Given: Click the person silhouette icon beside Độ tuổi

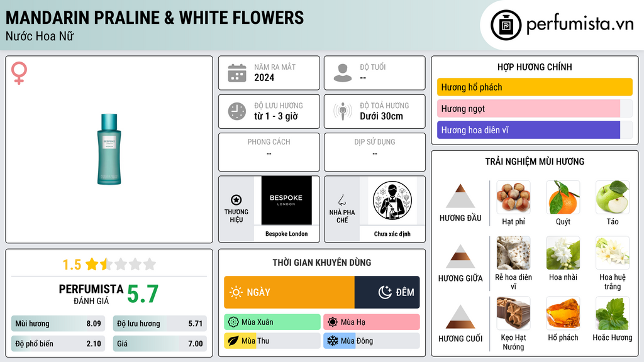Looking at the screenshot, I should (343, 73).
